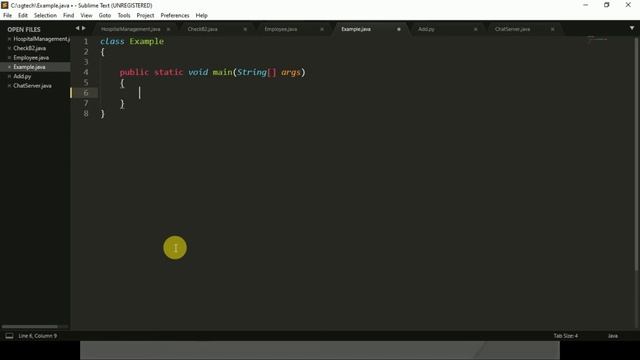Click the editor vertical scrollbar
640x360 pixels.
click(x=636, y=153)
